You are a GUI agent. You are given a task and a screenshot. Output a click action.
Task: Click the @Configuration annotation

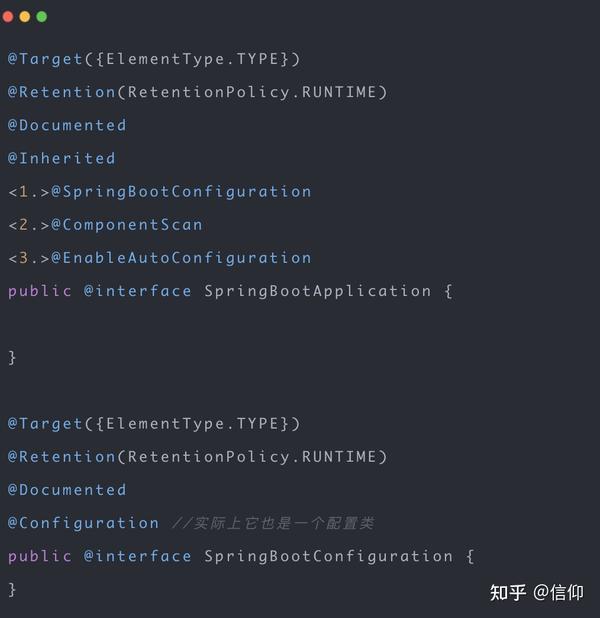84,523
